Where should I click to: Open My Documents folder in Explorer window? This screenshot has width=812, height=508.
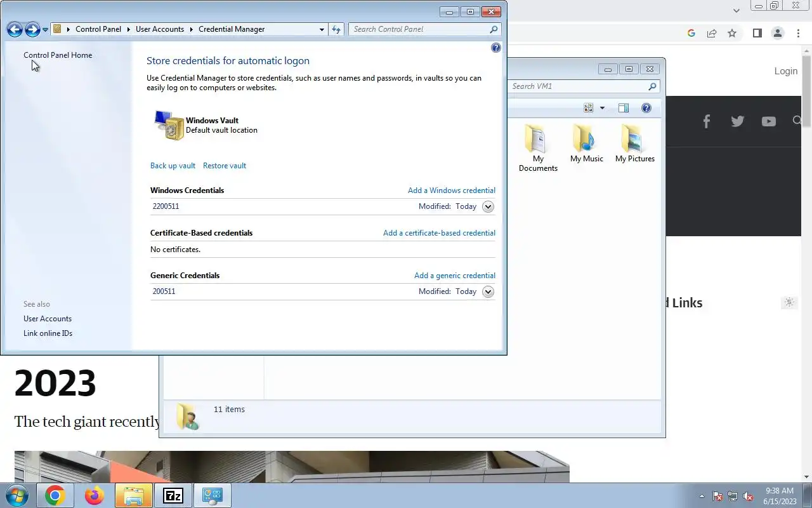coord(538,147)
